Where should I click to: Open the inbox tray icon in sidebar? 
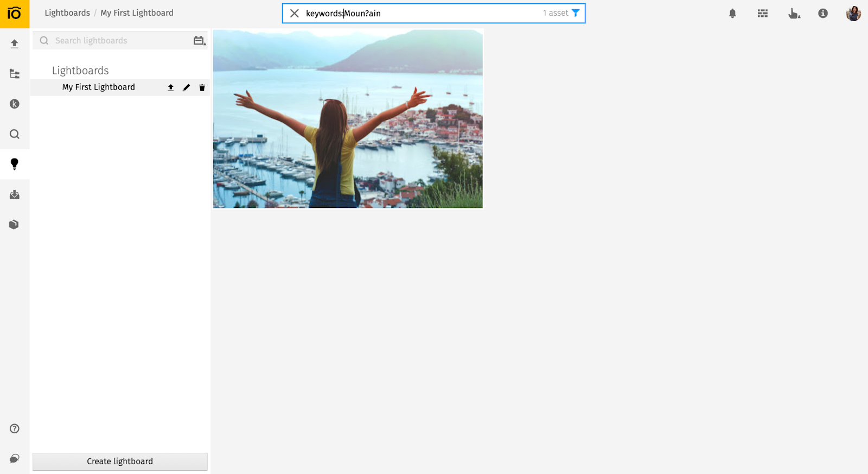pos(15,194)
